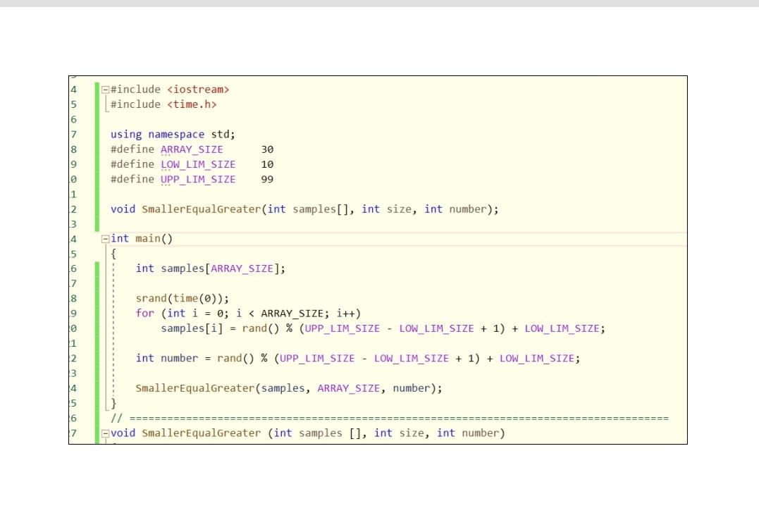Click the value 10 in the define
The image size is (759, 532).
pos(267,165)
